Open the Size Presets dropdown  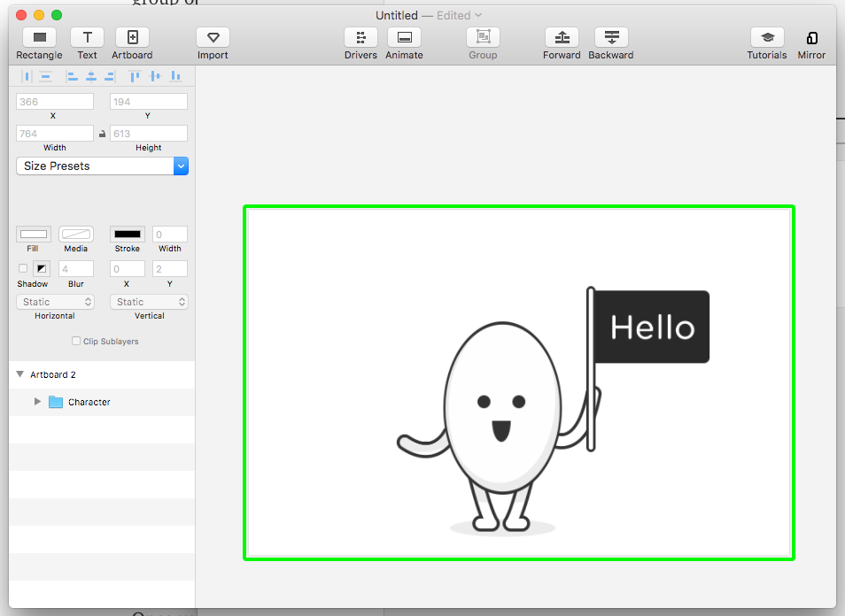point(102,166)
